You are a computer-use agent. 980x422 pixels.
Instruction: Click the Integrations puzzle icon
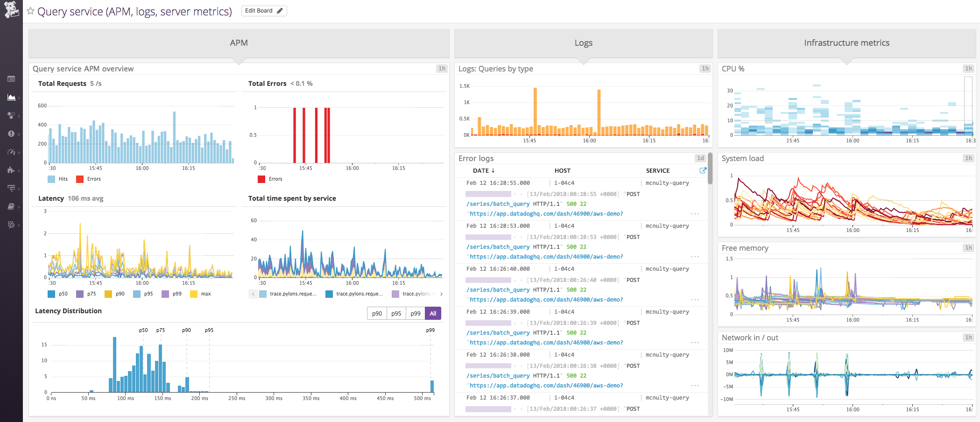(x=12, y=170)
